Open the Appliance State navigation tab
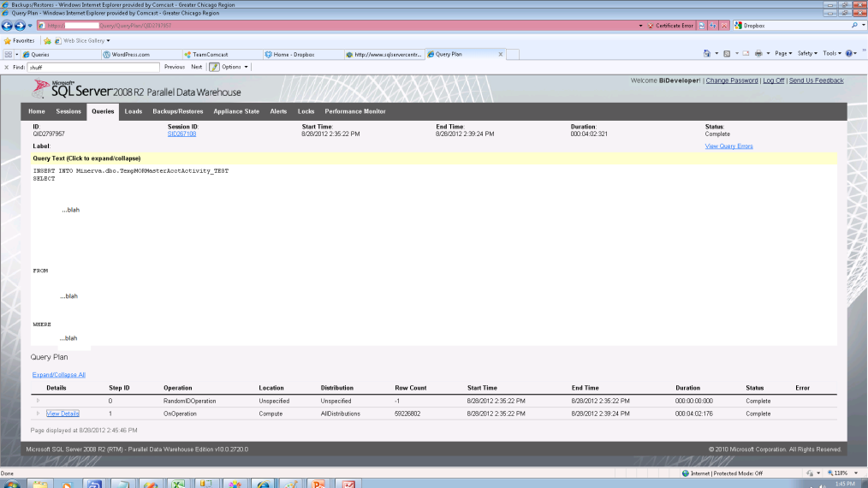Viewport: 868px width, 488px height. point(236,111)
